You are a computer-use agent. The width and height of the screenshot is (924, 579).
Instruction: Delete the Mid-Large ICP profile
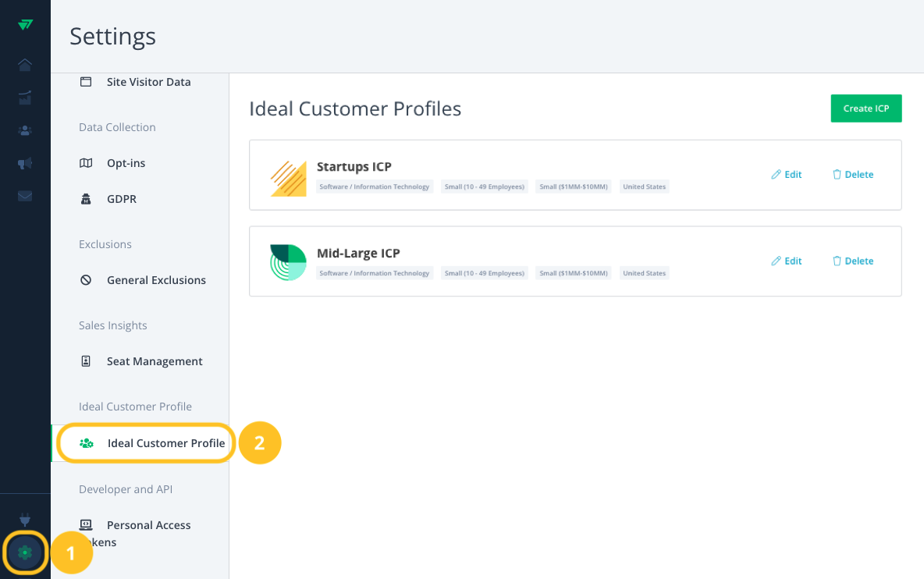pos(853,261)
